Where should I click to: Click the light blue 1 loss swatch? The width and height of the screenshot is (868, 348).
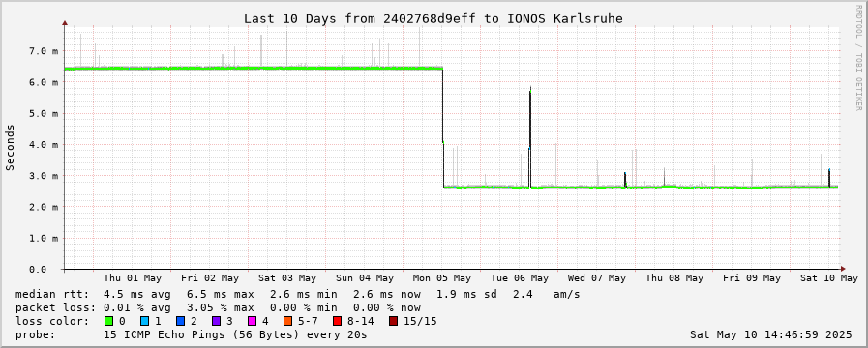tap(144, 321)
